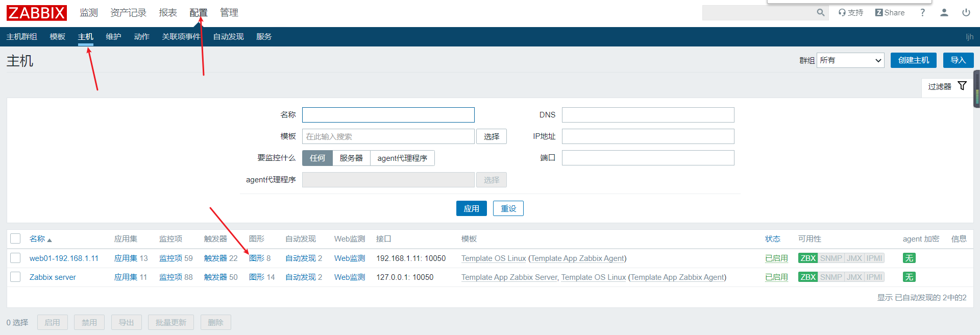The width and height of the screenshot is (980, 335).
Task: Click 选择 button next to 模板 field
Action: point(492,136)
